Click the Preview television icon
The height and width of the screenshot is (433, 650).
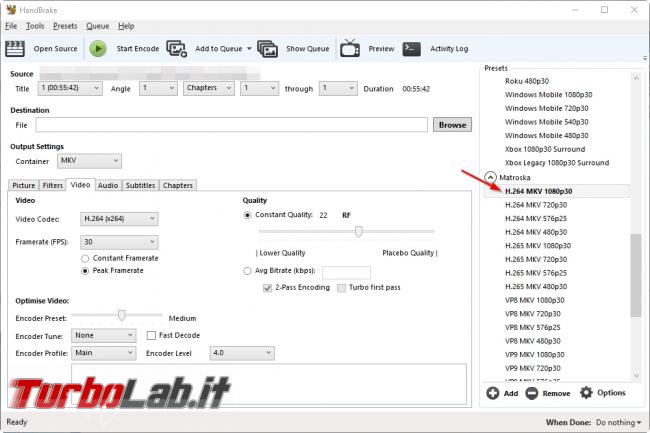point(350,48)
